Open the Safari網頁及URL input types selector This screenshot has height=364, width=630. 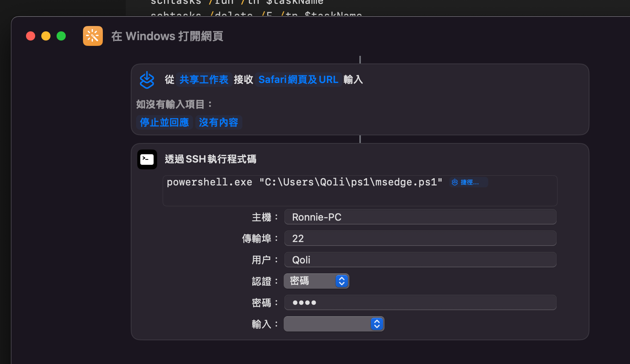coord(298,80)
